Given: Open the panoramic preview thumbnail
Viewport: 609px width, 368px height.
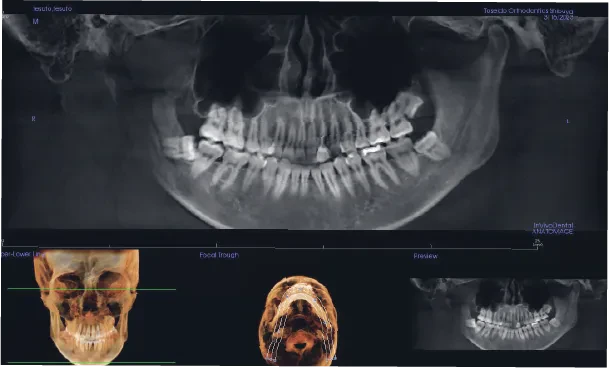Looking at the screenshot, I should point(508,314).
